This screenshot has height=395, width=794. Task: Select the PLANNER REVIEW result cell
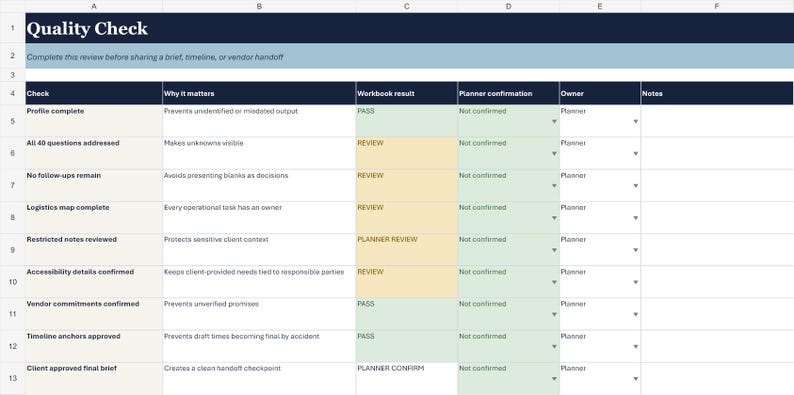click(x=407, y=250)
